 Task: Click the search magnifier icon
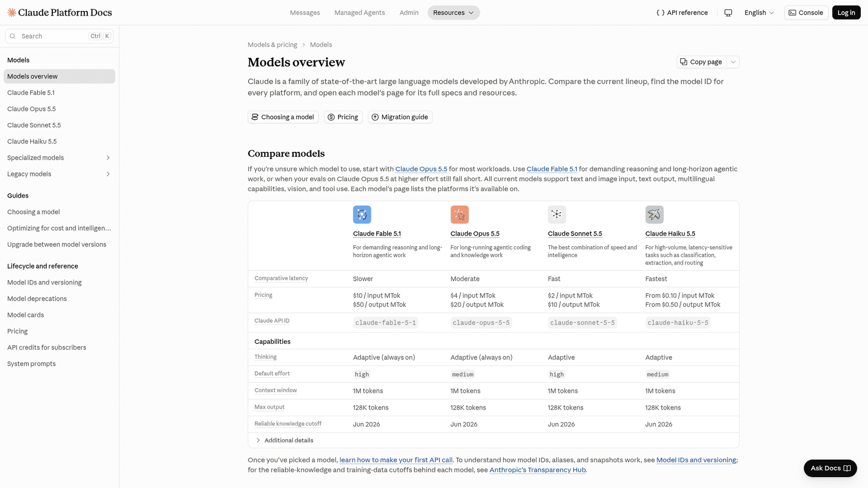[x=13, y=36]
